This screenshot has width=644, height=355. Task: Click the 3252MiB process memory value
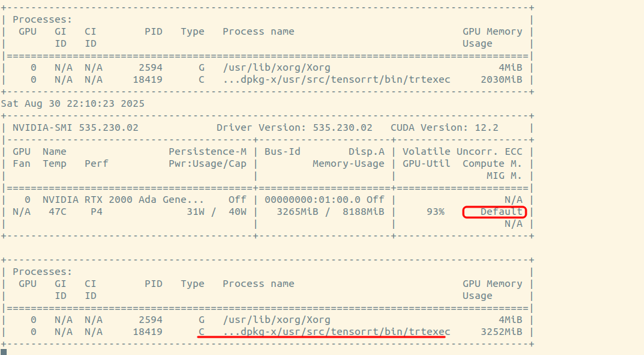[501, 332]
